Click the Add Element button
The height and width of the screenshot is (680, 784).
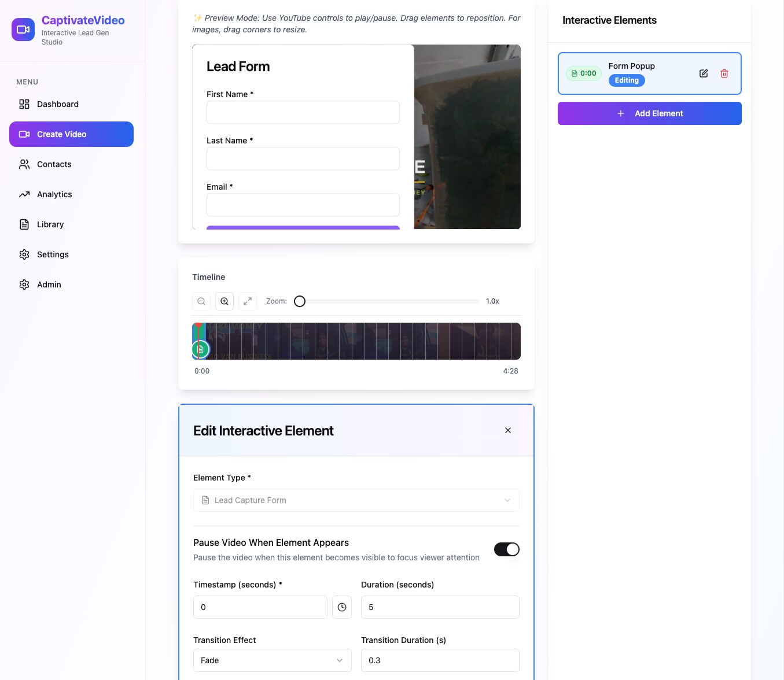click(x=649, y=113)
